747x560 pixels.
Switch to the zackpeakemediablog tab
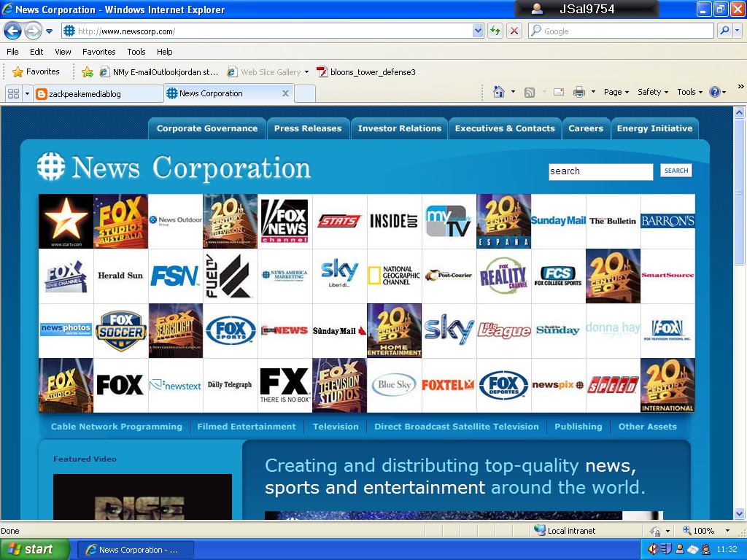[98, 94]
